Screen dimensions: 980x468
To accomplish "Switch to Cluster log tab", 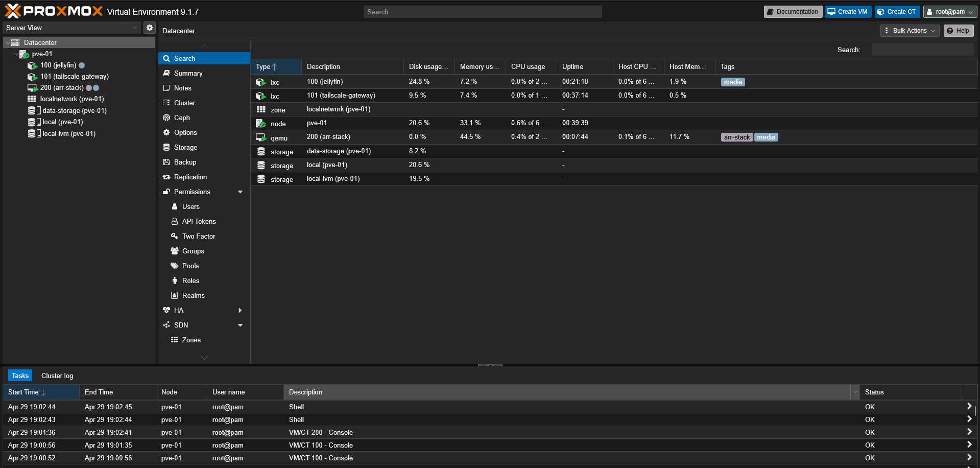I will click(57, 376).
